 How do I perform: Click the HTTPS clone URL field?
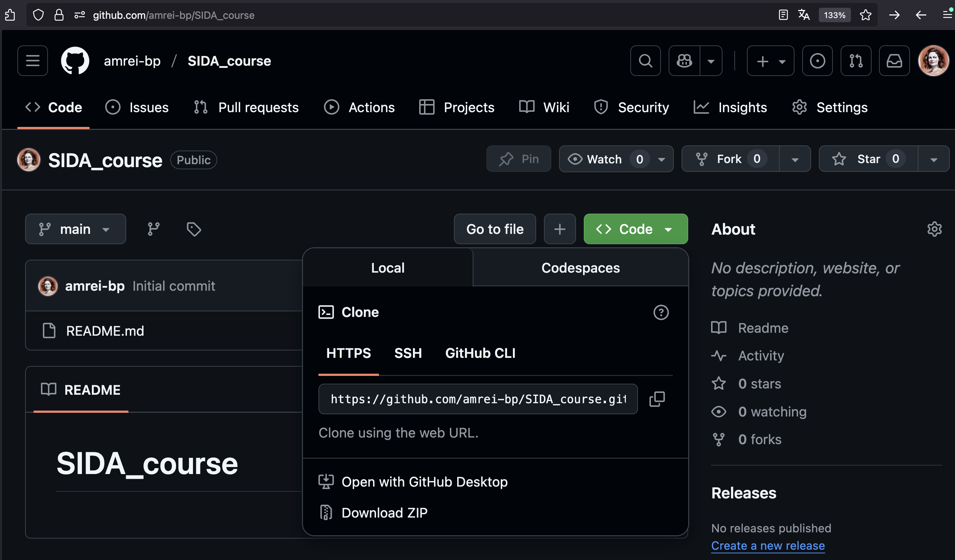[x=478, y=399]
